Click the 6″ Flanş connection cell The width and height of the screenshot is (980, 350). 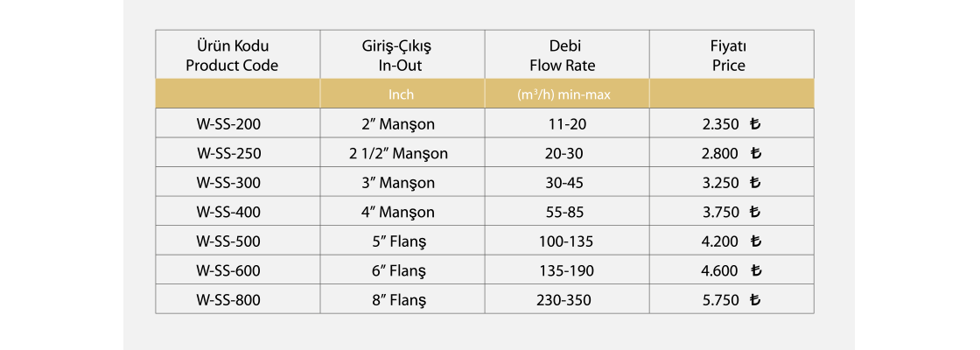(398, 271)
